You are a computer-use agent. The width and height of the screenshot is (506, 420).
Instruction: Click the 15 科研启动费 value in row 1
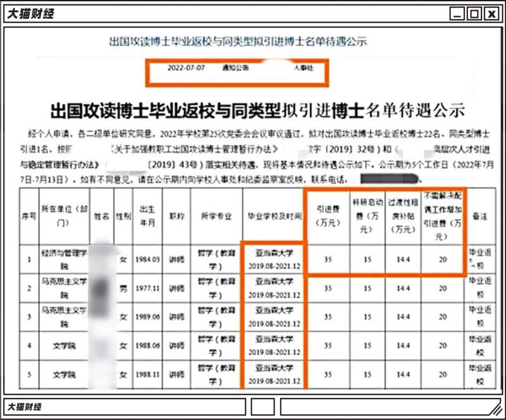pyautogui.click(x=367, y=259)
